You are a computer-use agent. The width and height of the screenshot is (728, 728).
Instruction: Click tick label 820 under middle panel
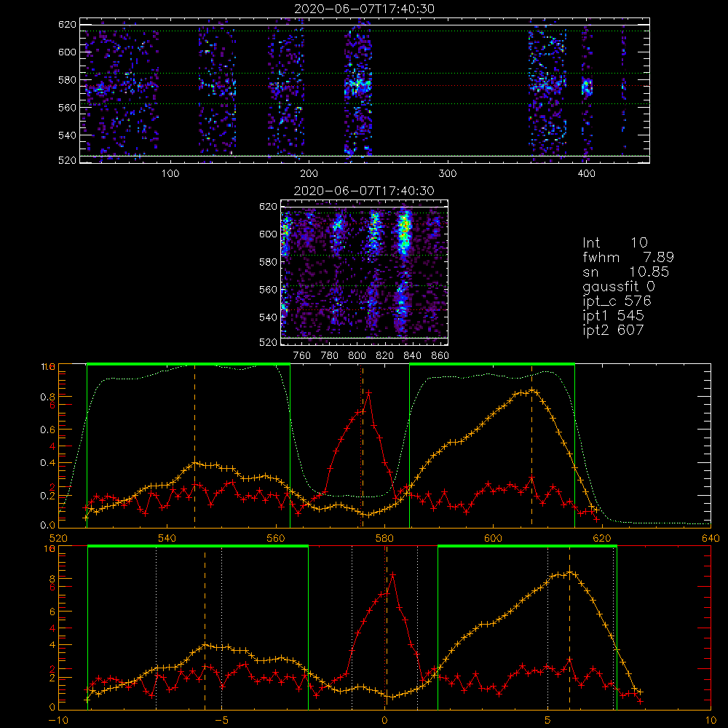pos(385,356)
